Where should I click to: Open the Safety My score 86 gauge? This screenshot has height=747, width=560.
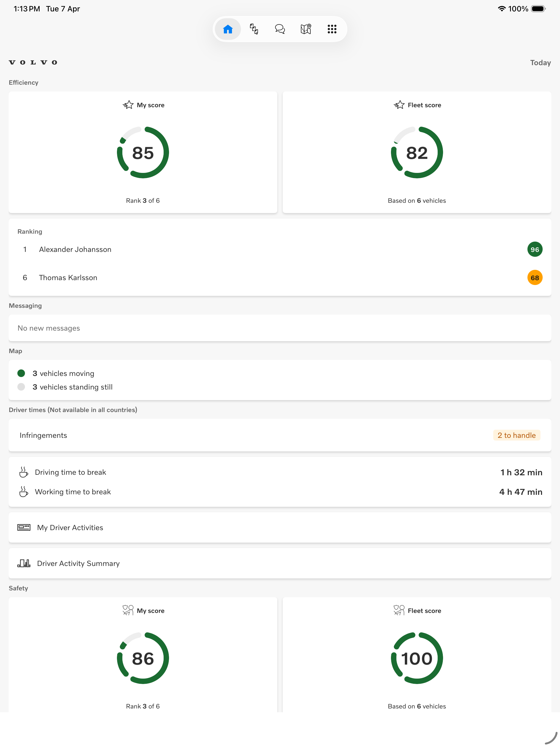click(x=143, y=658)
